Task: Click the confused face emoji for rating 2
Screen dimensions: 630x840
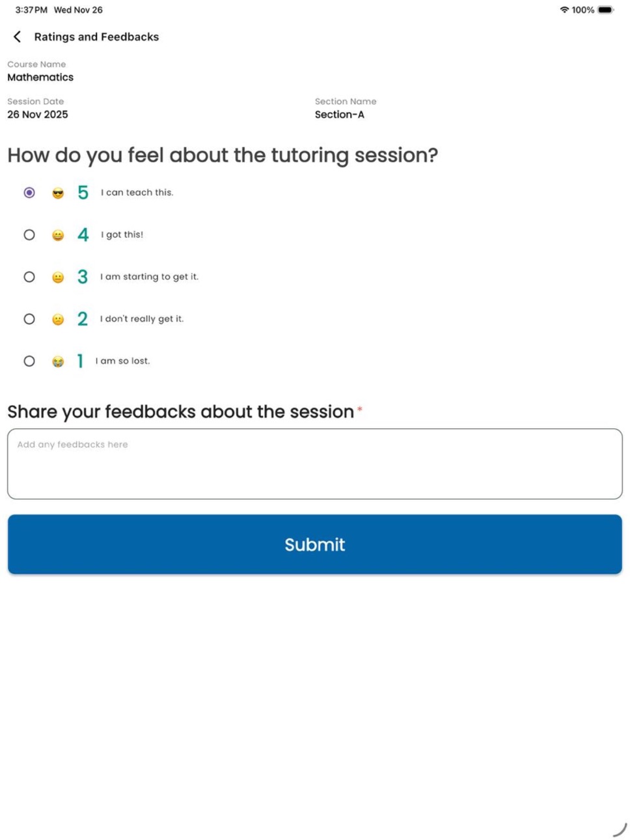Action: [58, 319]
